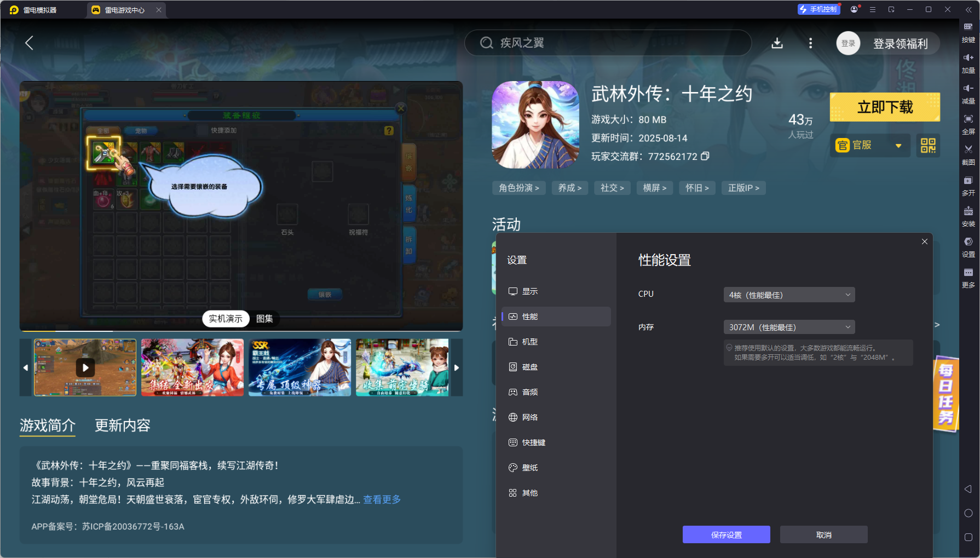
Task: Decrease volume with 减量 icon
Action: pyautogui.click(x=968, y=94)
